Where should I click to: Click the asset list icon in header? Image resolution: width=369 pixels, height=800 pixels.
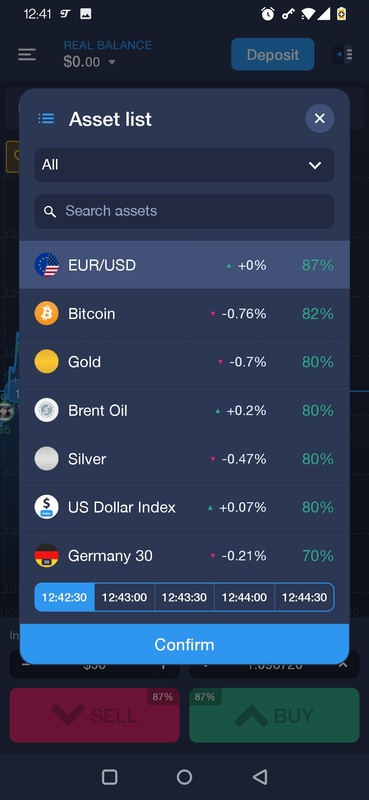click(x=46, y=119)
